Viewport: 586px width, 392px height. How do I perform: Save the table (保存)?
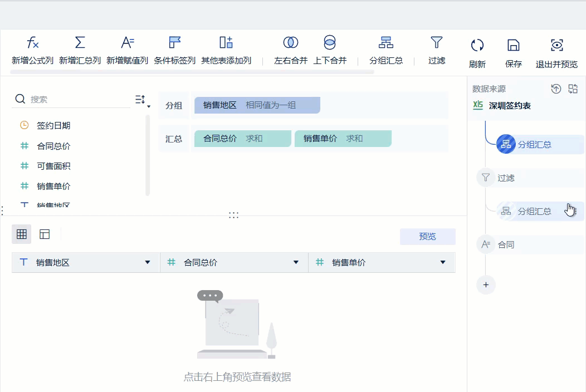click(x=514, y=54)
